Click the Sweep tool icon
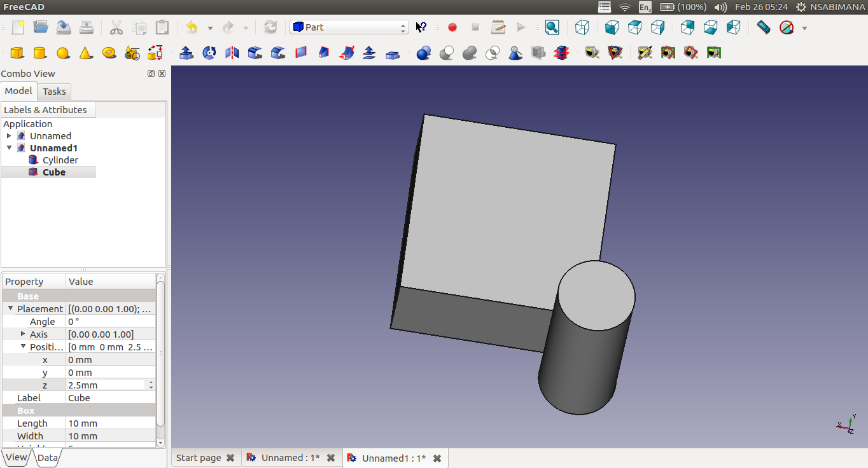This screenshot has height=468, width=868. click(347, 53)
